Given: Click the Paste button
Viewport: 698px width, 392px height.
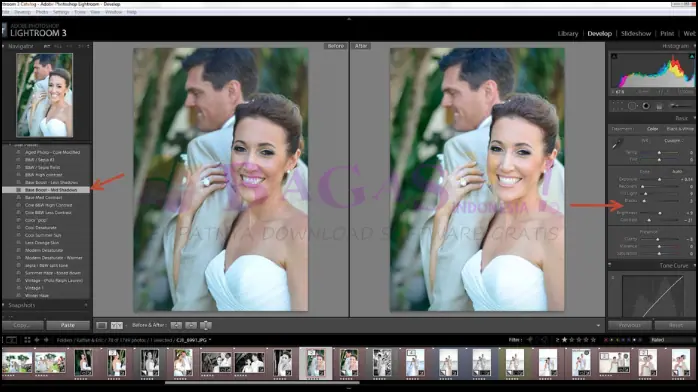Looking at the screenshot, I should (x=68, y=325).
